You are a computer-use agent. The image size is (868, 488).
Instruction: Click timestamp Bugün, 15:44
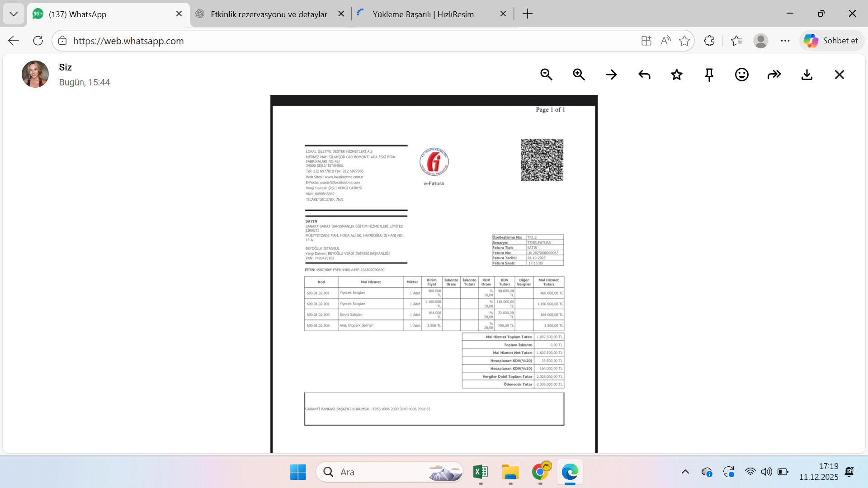coord(85,82)
